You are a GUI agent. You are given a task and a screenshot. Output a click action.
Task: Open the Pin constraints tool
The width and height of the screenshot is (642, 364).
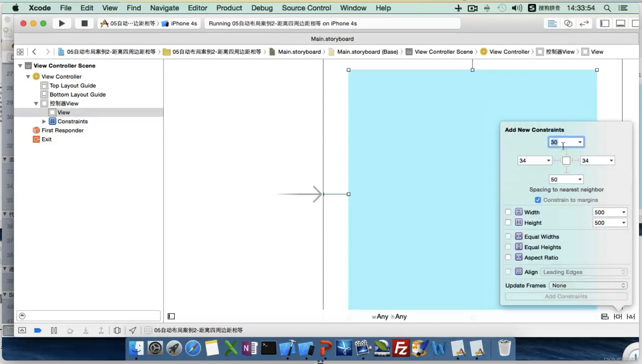[x=617, y=317]
